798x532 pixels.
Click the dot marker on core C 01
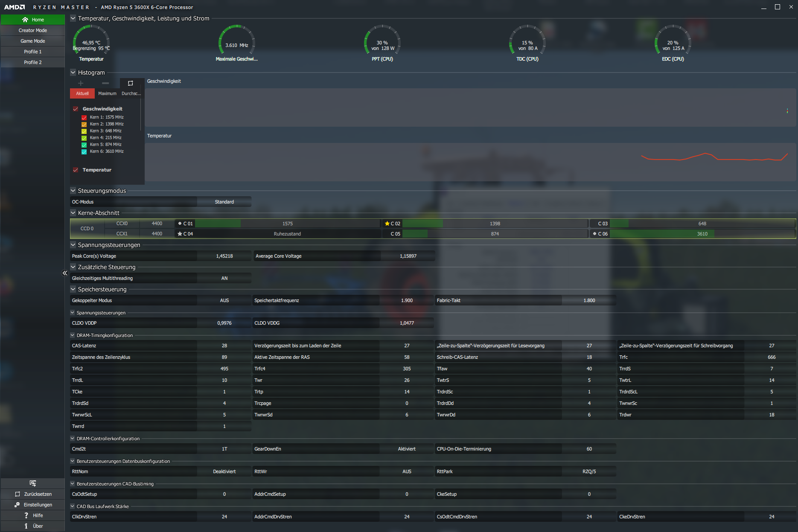180,224
